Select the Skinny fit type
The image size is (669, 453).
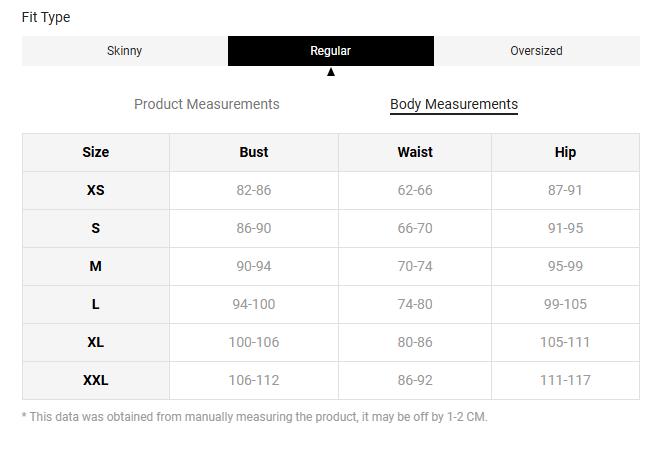coord(124,51)
